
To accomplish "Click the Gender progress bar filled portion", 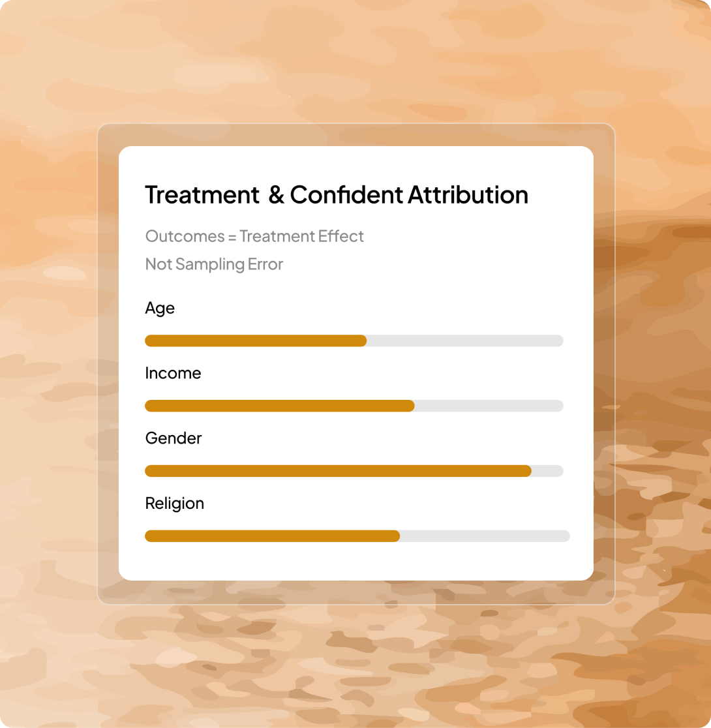I will pos(338,471).
